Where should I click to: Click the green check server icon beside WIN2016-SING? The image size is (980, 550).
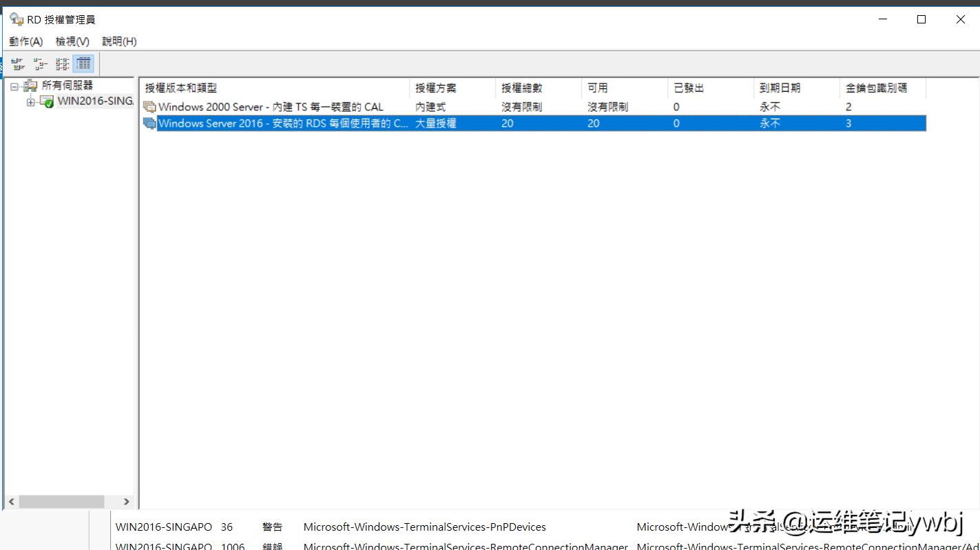coord(45,101)
